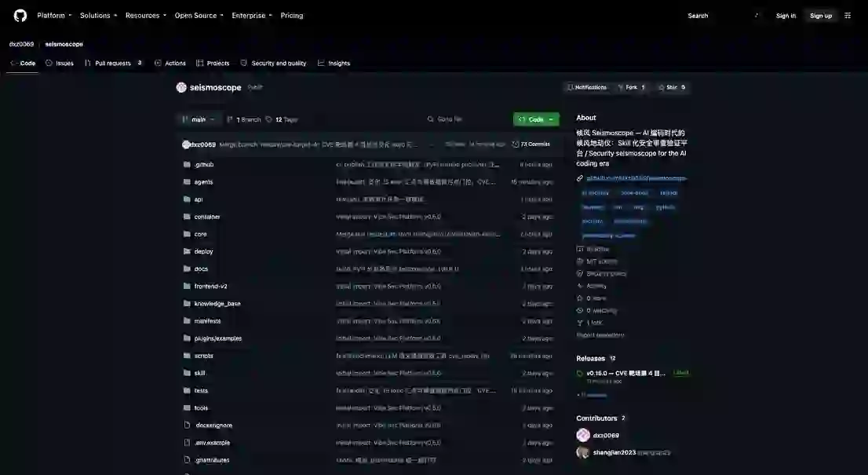Open the Platform navigation menu
868x475 pixels.
(54, 16)
